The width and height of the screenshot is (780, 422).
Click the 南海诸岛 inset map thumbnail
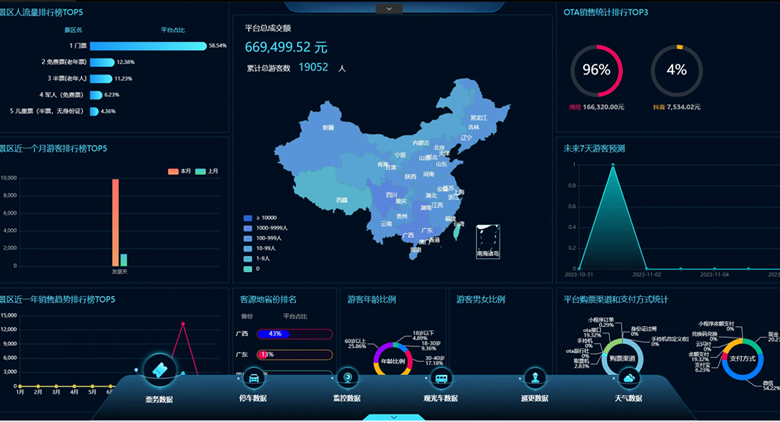[488, 240]
